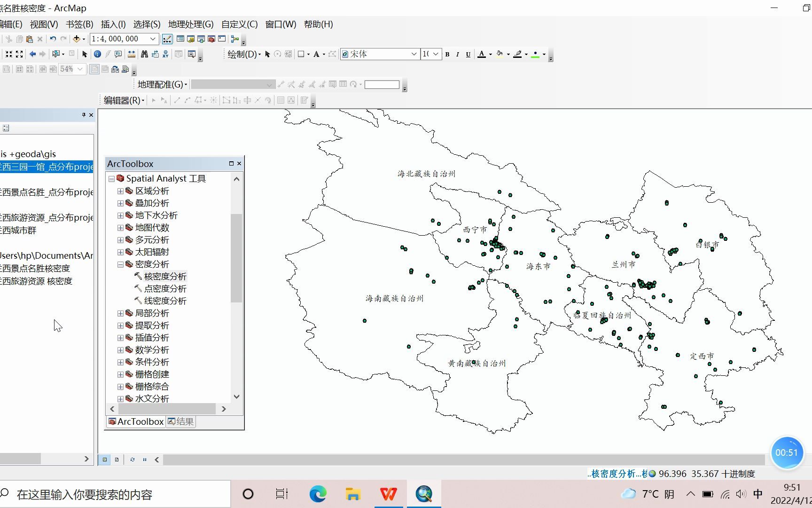This screenshot has height=508, width=812.
Task: Toggle Underline text formatting
Action: coord(468,54)
